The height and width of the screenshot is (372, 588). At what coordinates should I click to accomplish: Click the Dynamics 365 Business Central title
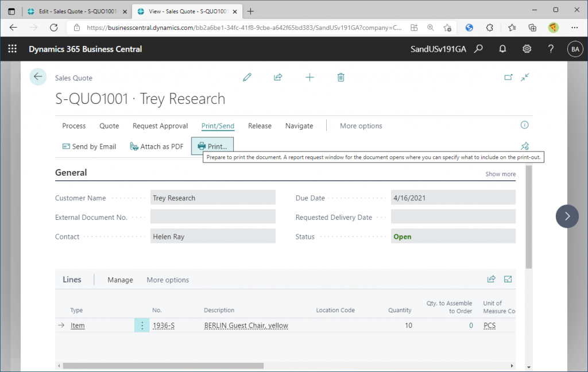[86, 49]
